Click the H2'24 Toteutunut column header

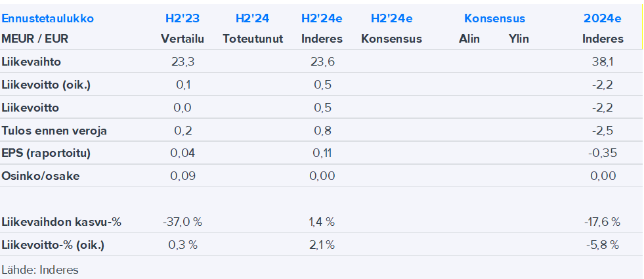click(252, 18)
